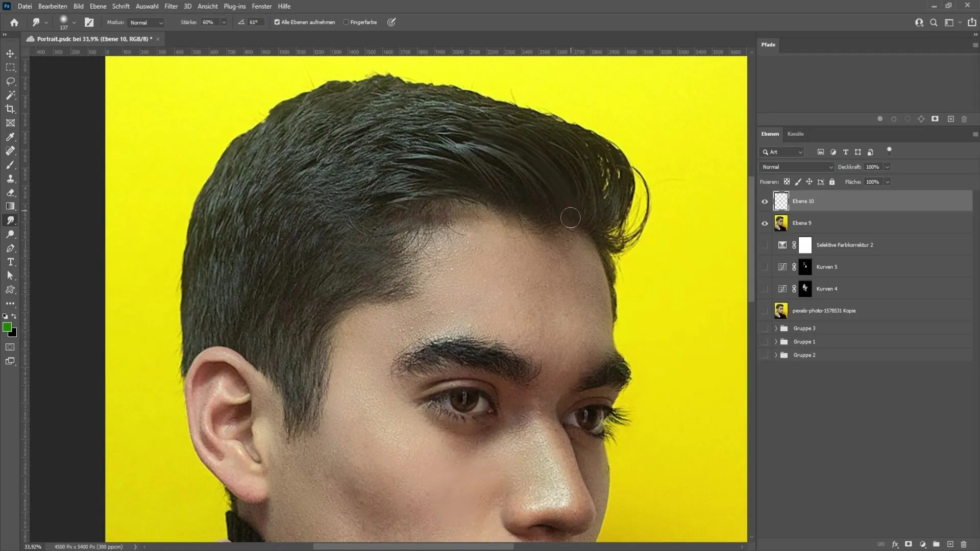Select the Move tool
This screenshot has width=980, height=551.
10,53
